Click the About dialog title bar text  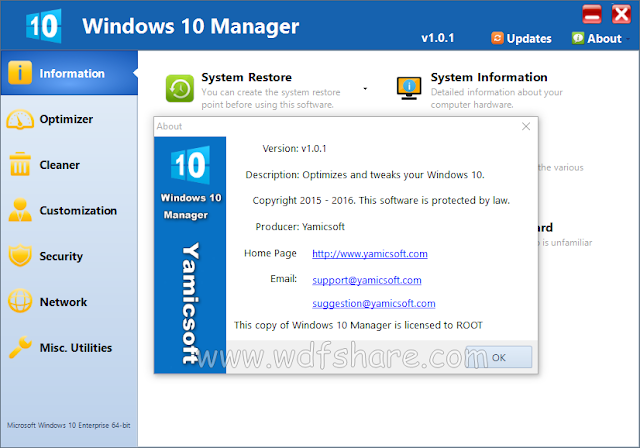point(169,126)
